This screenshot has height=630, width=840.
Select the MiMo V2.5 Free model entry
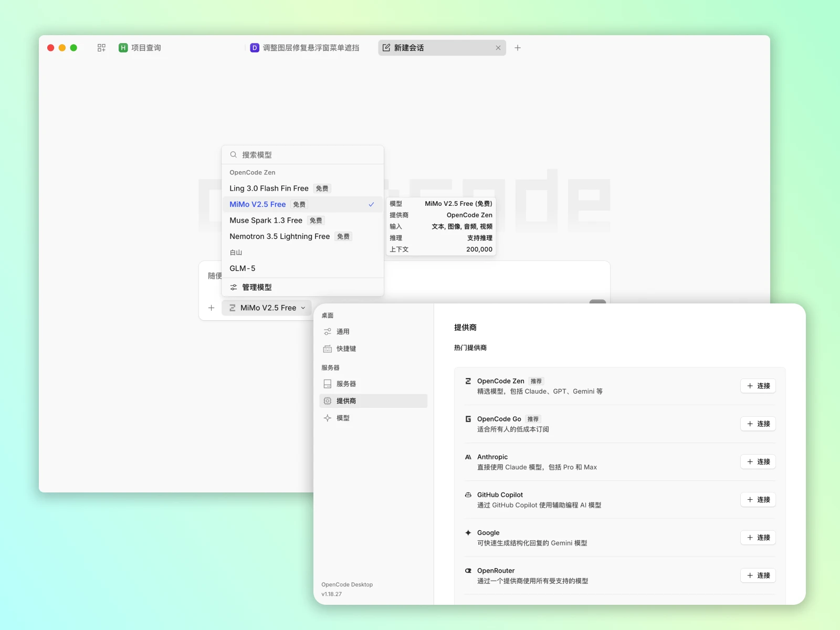coord(303,204)
